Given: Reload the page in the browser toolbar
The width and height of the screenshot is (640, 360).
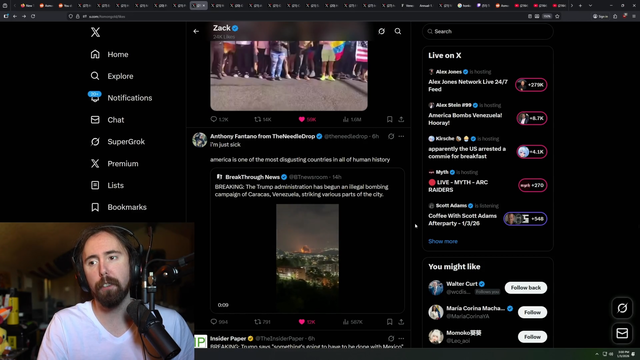Looking at the screenshot, I should pyautogui.click(x=33, y=16).
